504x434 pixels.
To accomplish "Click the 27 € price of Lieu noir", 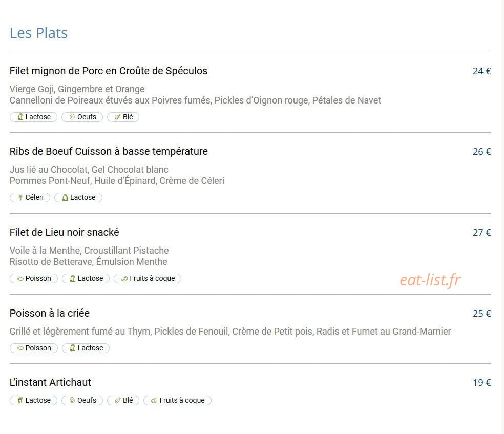I will tap(481, 233).
